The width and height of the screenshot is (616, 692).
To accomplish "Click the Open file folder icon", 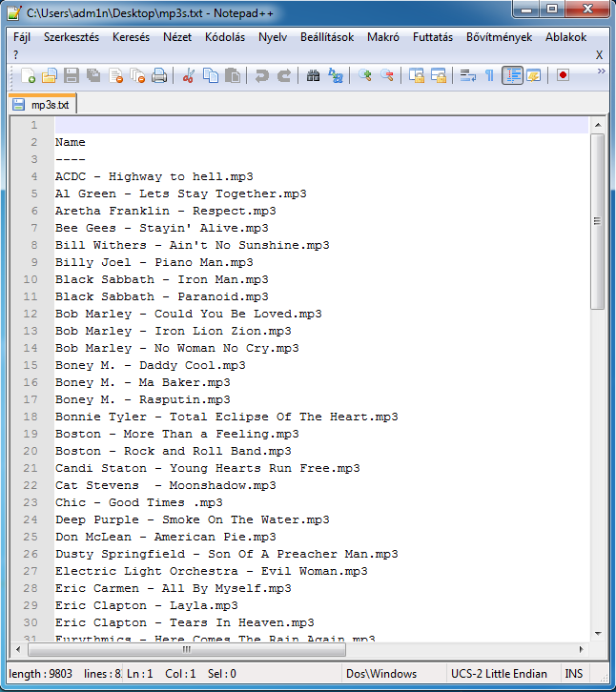I will point(50,76).
